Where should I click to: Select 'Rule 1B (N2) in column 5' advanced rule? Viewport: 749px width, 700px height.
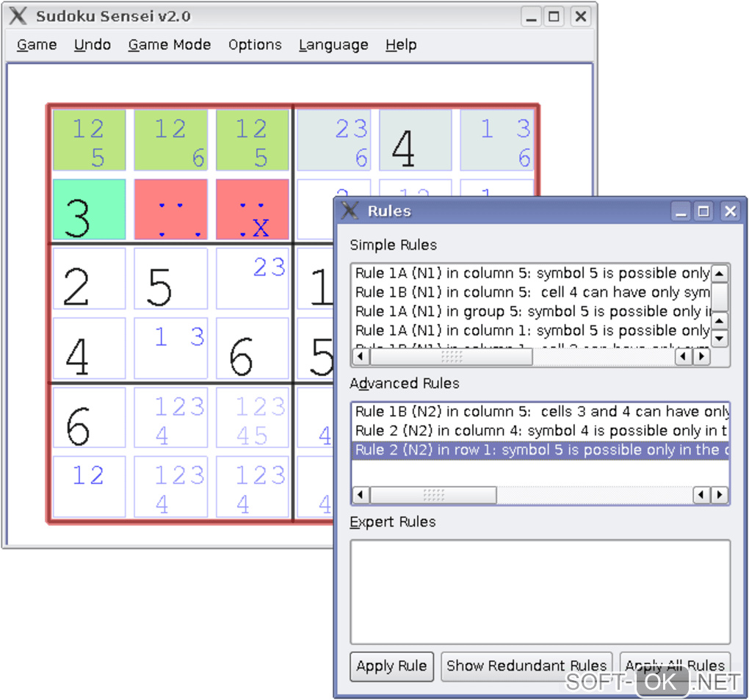pos(540,412)
